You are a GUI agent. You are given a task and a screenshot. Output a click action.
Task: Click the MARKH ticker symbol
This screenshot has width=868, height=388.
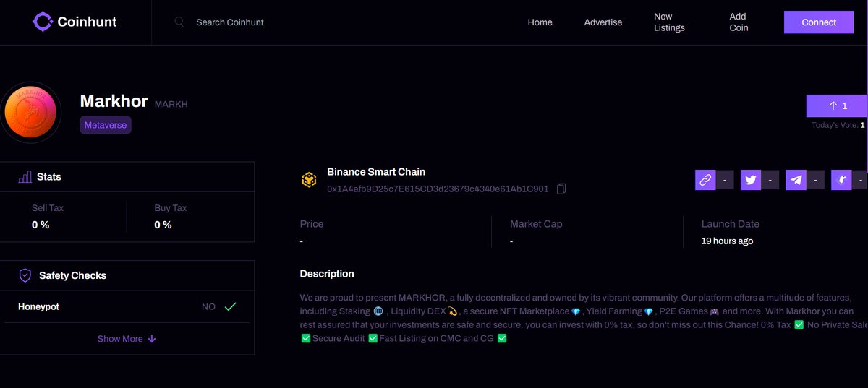click(x=171, y=105)
